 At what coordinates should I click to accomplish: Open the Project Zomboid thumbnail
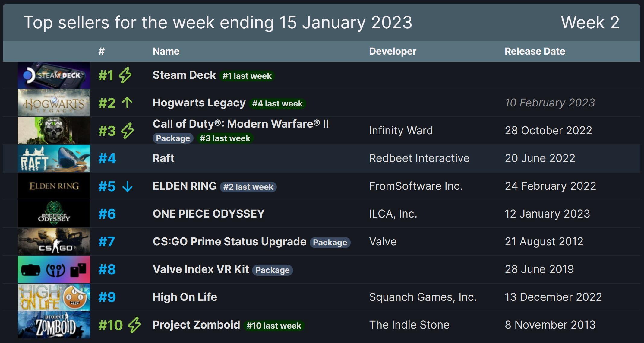click(x=54, y=325)
